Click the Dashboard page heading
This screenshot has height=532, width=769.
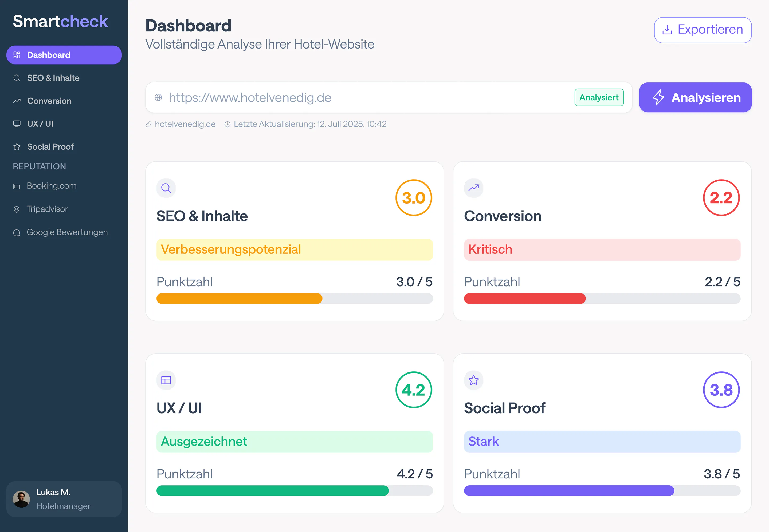point(189,26)
